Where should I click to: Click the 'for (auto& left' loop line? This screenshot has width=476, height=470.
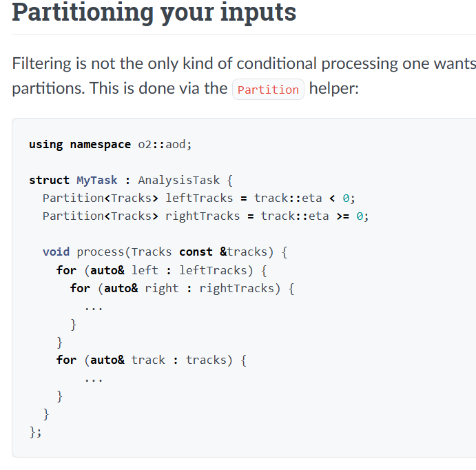161,270
